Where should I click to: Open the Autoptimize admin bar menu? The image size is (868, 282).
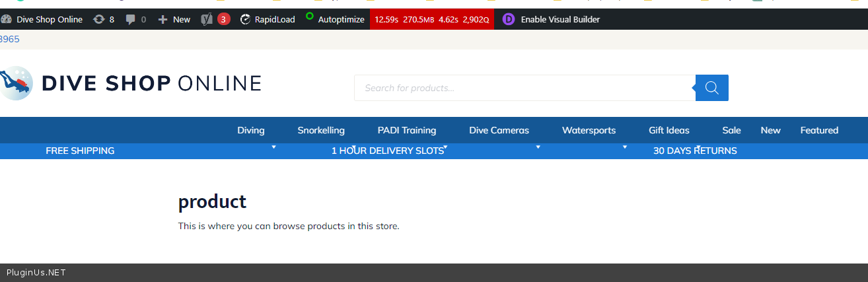tap(335, 19)
